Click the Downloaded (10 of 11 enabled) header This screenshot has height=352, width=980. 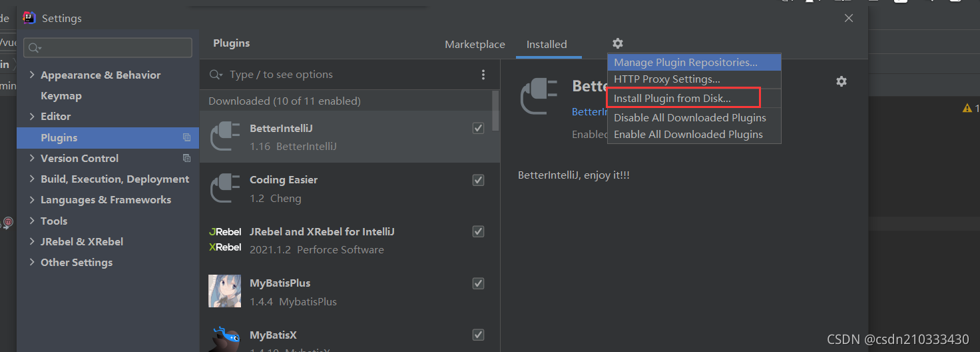pos(284,101)
